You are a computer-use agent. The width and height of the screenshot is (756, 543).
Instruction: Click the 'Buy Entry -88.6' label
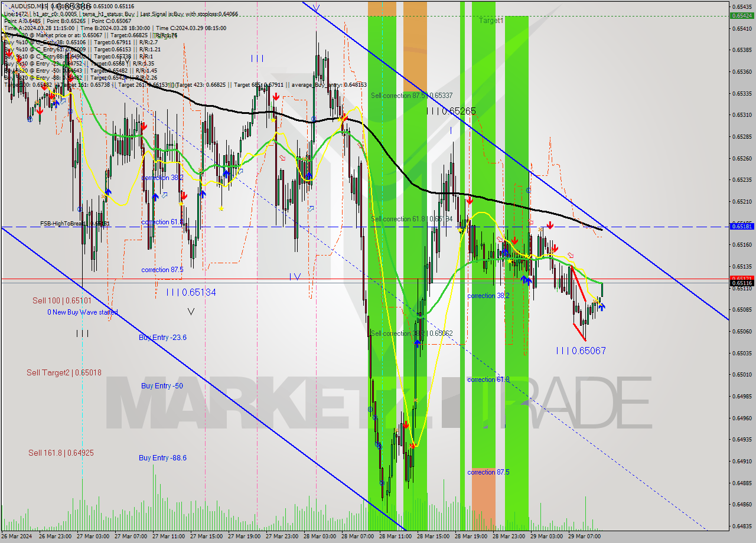click(x=162, y=458)
